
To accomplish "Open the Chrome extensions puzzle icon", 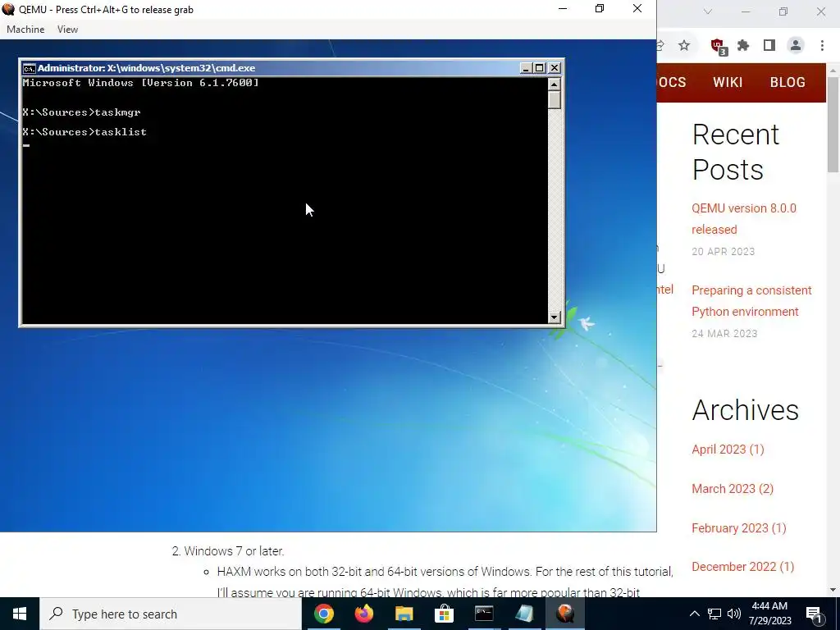I will 743,46.
